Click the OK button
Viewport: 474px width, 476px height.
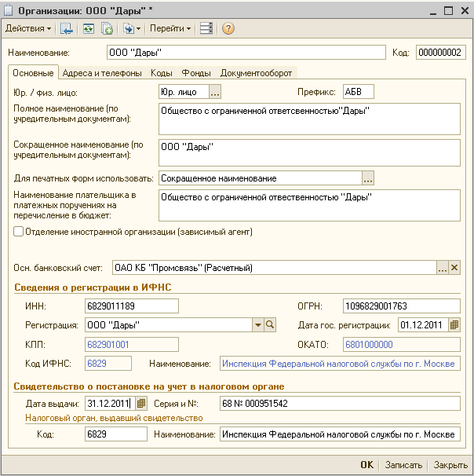(x=367, y=465)
